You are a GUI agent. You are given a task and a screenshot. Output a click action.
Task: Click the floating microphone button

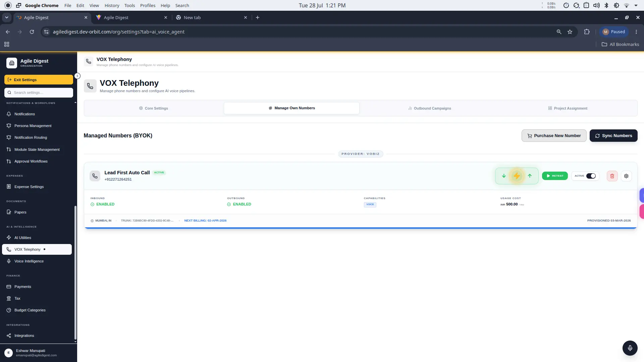tap(630, 348)
